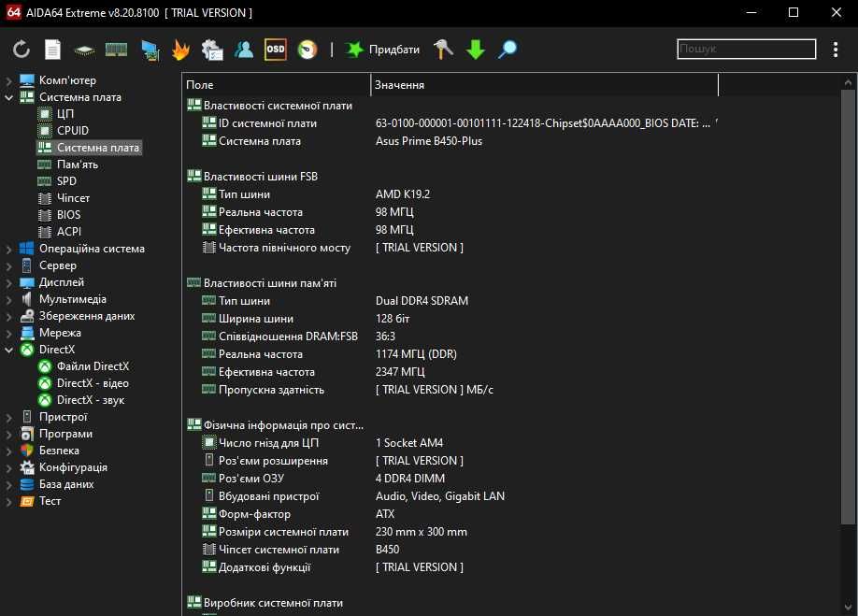Screen dimensions: 858x616
Task: Click the Придбати button
Action: tap(394, 50)
